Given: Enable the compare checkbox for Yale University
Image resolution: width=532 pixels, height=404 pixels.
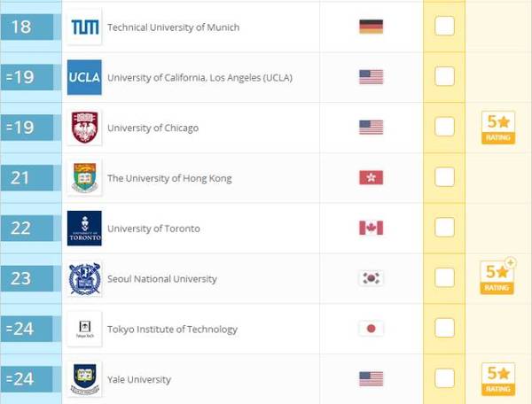Looking at the screenshot, I should point(444,378).
